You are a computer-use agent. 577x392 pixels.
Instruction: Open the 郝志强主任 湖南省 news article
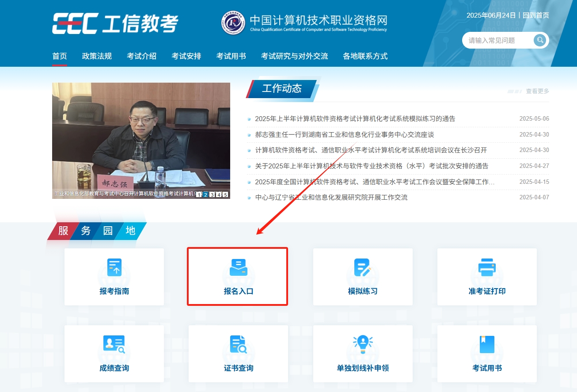click(344, 134)
